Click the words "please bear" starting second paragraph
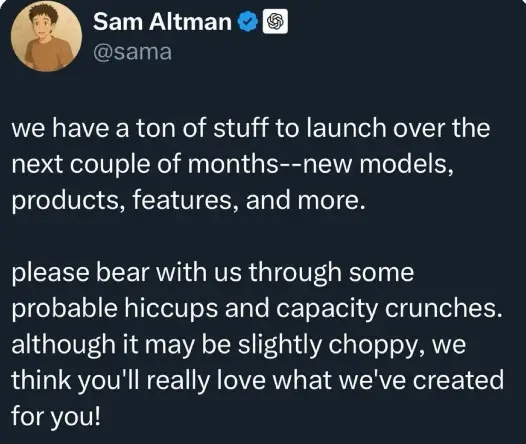 coord(80,273)
